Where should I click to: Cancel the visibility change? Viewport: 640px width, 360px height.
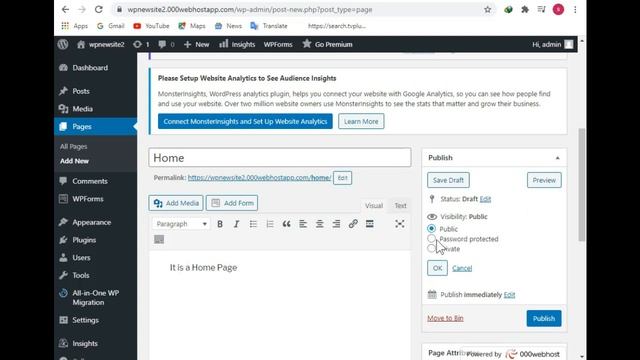[462, 268]
